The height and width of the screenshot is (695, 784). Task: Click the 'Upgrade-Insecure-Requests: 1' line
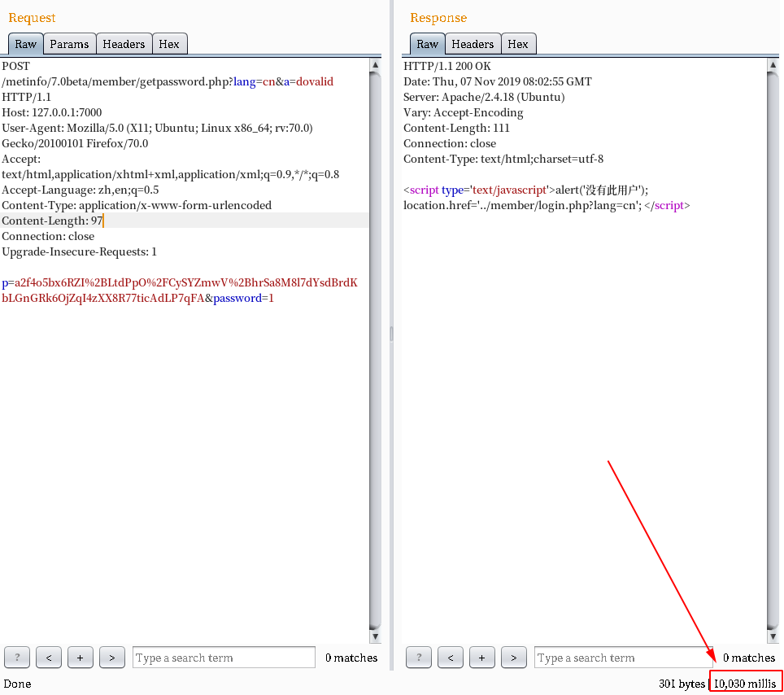coord(80,251)
